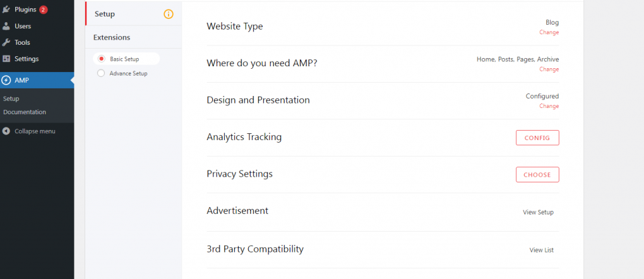Open the Documentation submenu item
The height and width of the screenshot is (279, 644).
point(25,112)
